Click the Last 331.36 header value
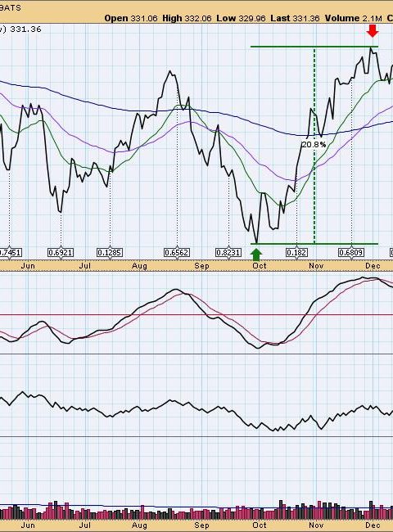Viewport: 393px width, 532px height. tap(295, 18)
